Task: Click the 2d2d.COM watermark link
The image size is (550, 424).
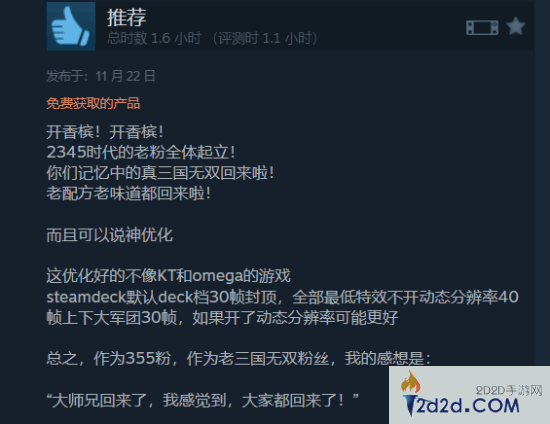Action: tap(467, 406)
